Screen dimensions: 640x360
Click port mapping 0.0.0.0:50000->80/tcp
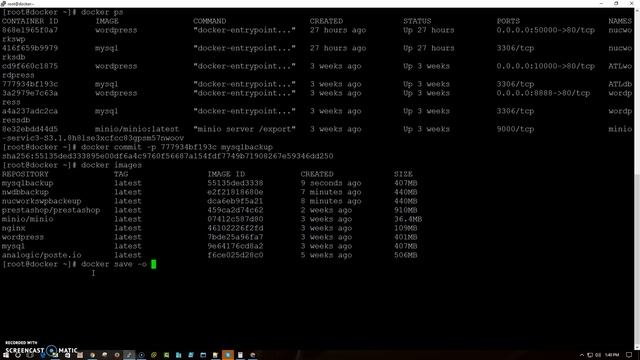(545, 30)
